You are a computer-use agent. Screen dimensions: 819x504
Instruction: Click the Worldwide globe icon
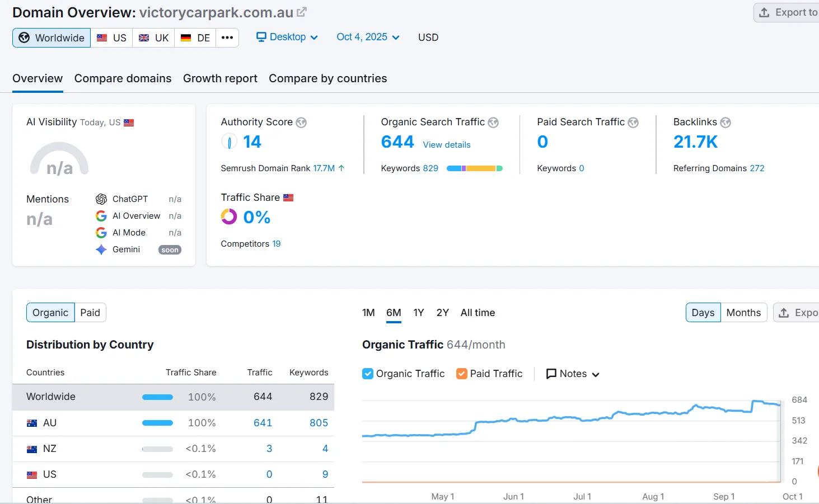(x=24, y=37)
